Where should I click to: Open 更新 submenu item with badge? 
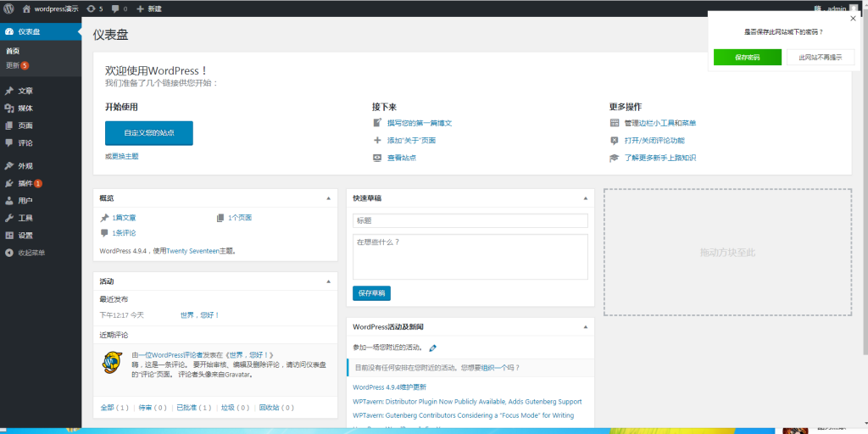(x=17, y=65)
